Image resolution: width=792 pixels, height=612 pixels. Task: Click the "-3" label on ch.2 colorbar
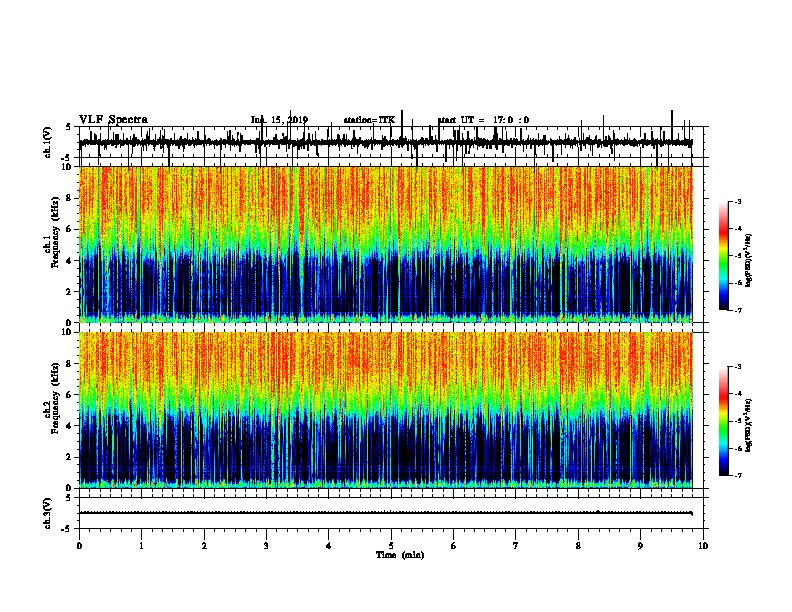(738, 367)
